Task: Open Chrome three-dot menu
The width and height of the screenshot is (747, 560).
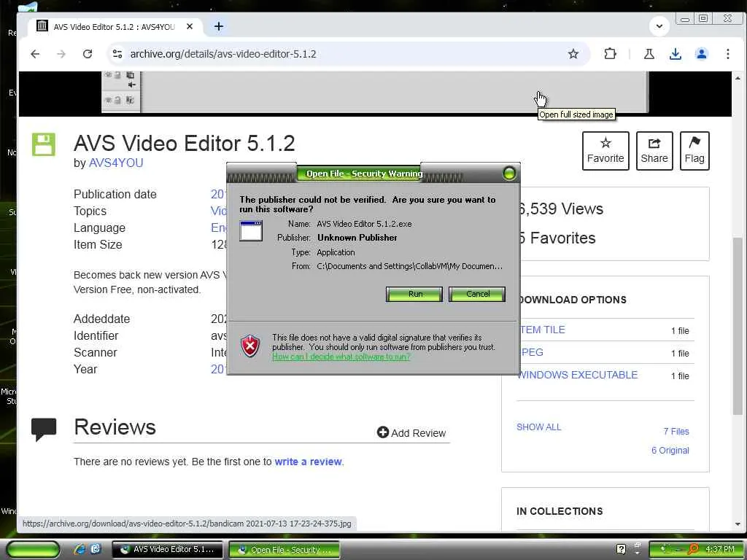Action: [x=727, y=54]
